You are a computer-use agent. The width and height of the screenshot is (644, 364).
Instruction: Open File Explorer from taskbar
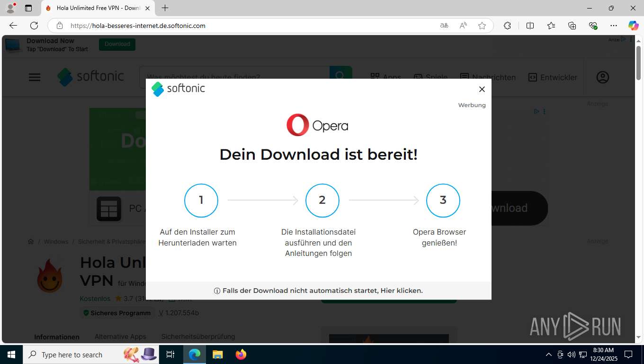[217, 355]
